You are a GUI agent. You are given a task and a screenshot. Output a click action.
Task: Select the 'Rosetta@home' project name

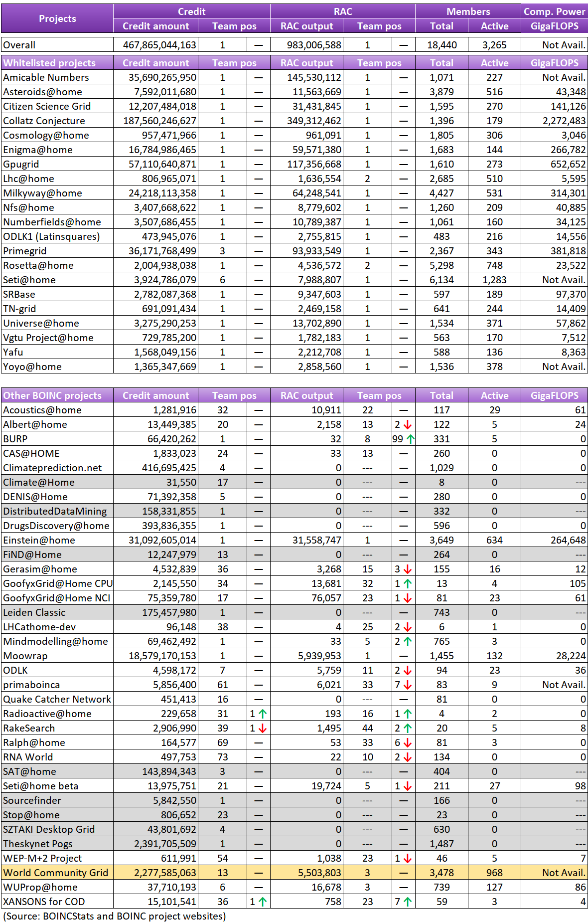[38, 265]
